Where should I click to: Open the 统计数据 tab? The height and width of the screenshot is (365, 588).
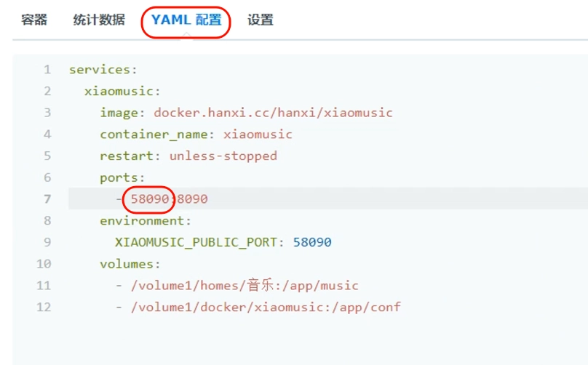pos(99,20)
